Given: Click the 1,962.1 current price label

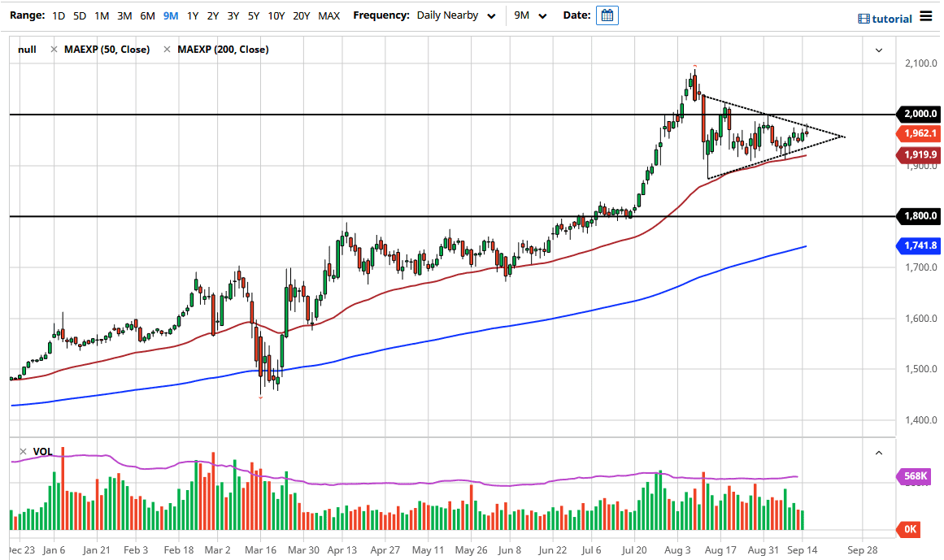Looking at the screenshot, I should pos(918,133).
